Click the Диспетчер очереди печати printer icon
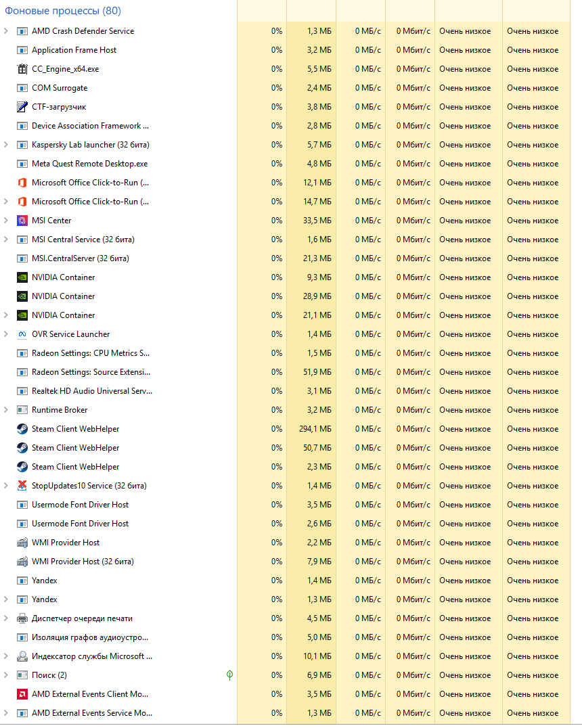This screenshot has width=582, height=728. tap(22, 618)
